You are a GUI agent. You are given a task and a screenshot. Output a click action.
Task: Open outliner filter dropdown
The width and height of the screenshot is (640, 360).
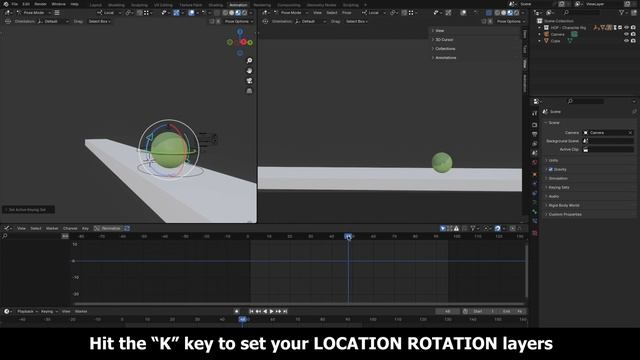(623, 13)
